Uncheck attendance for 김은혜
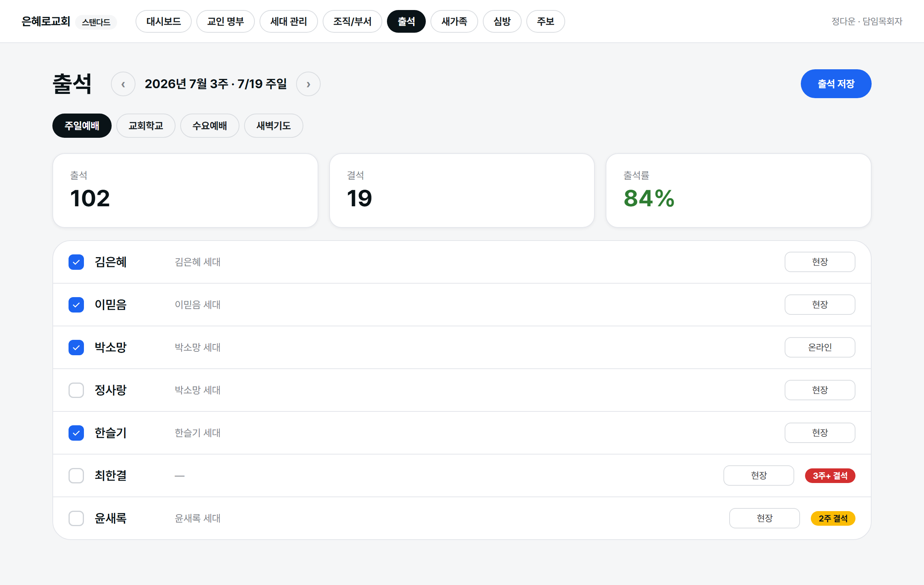This screenshot has width=924, height=585. (76, 262)
